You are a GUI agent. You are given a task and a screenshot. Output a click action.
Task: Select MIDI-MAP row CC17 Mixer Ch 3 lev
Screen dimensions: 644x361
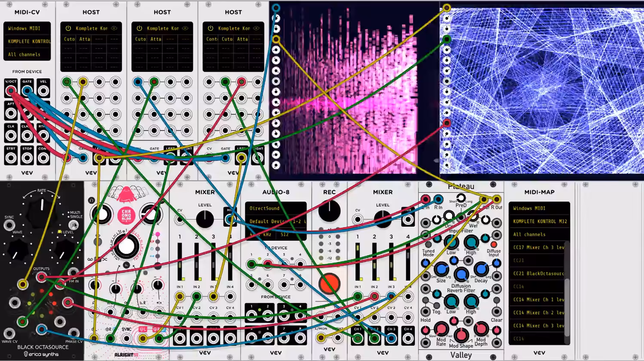(538, 247)
